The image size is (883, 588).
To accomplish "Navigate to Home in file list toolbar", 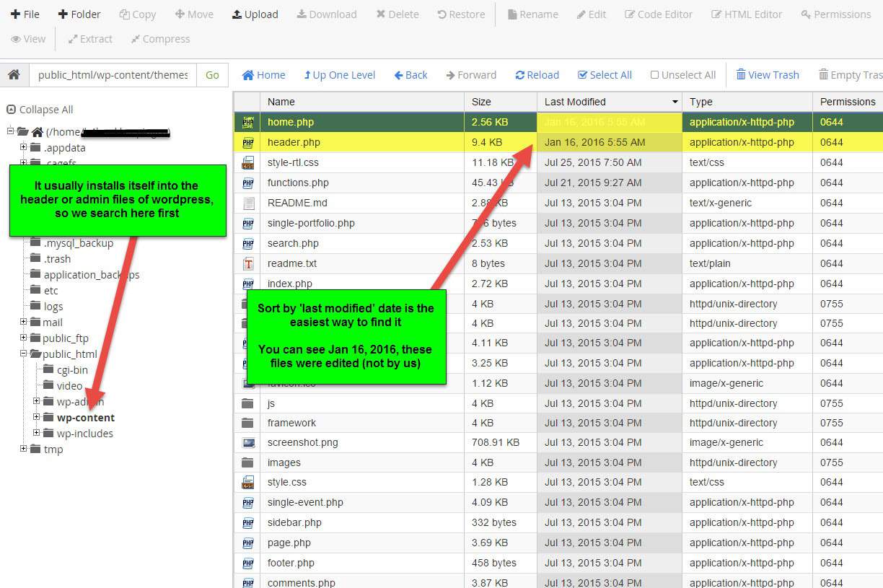I will 263,75.
